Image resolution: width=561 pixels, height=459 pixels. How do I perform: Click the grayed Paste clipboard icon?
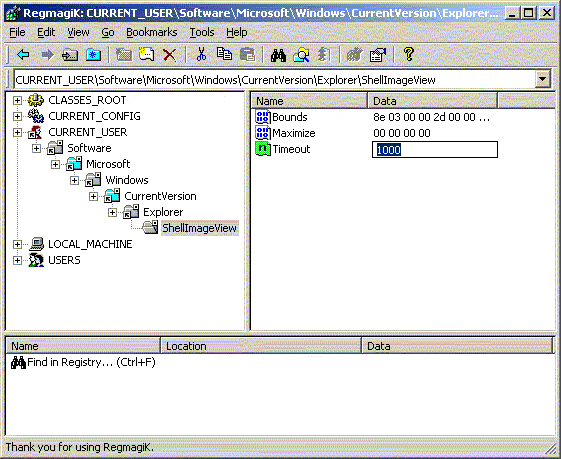tap(247, 55)
